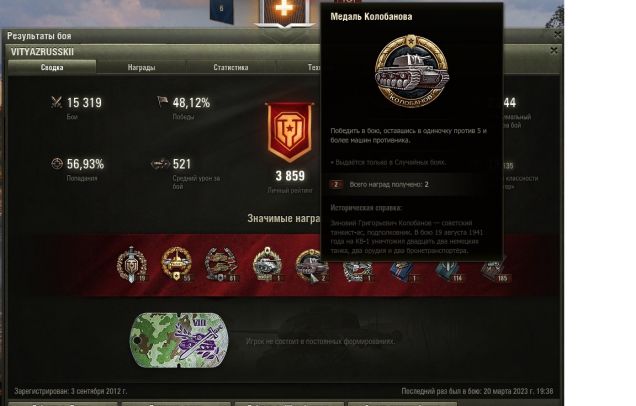Switch to the Статистика tab
This screenshot has height=406, width=636.
[231, 67]
